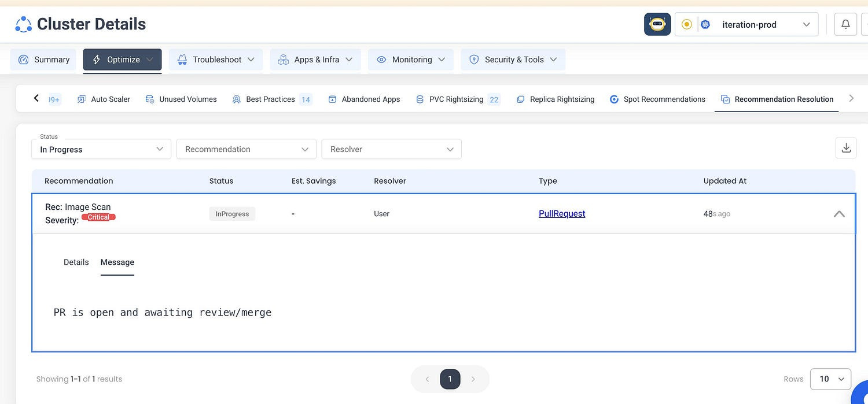Image resolution: width=868 pixels, height=404 pixels.
Task: Expand the Monitoring menu
Action: (x=411, y=60)
